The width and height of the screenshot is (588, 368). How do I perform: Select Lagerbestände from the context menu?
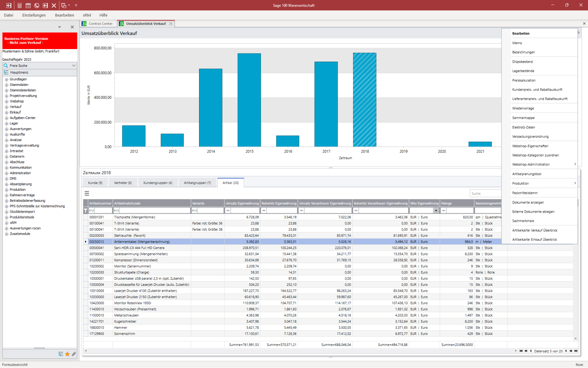point(523,71)
